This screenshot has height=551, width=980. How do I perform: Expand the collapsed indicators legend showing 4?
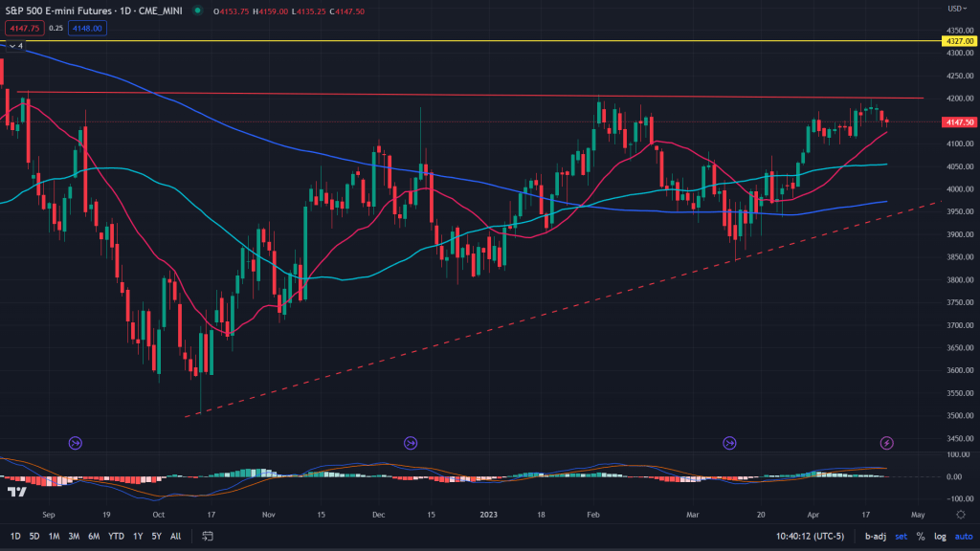click(x=13, y=44)
